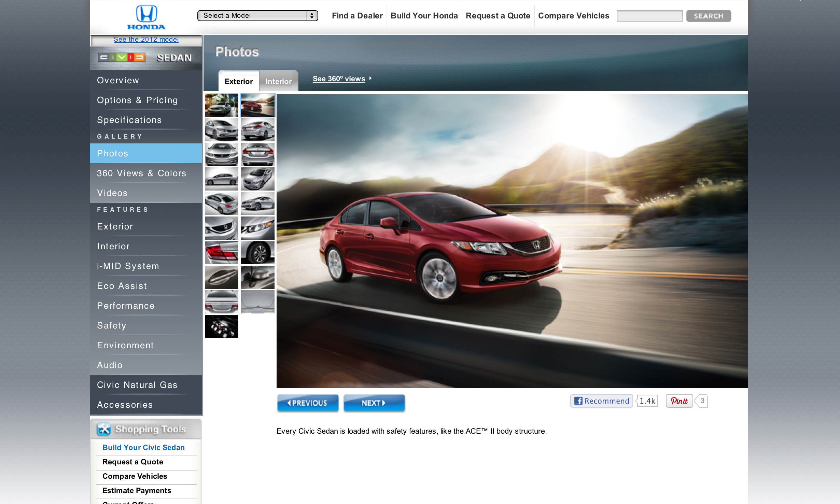Select the headlight close-up thumbnail

click(x=258, y=228)
